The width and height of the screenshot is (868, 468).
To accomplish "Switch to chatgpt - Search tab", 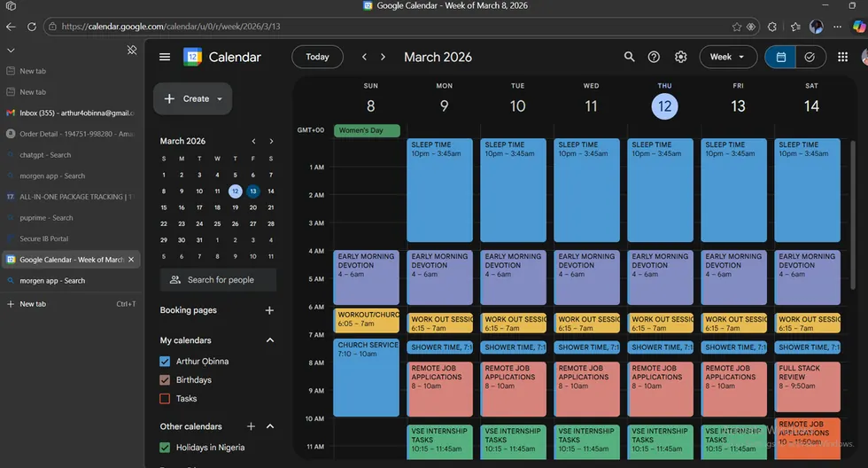I will [x=70, y=155].
